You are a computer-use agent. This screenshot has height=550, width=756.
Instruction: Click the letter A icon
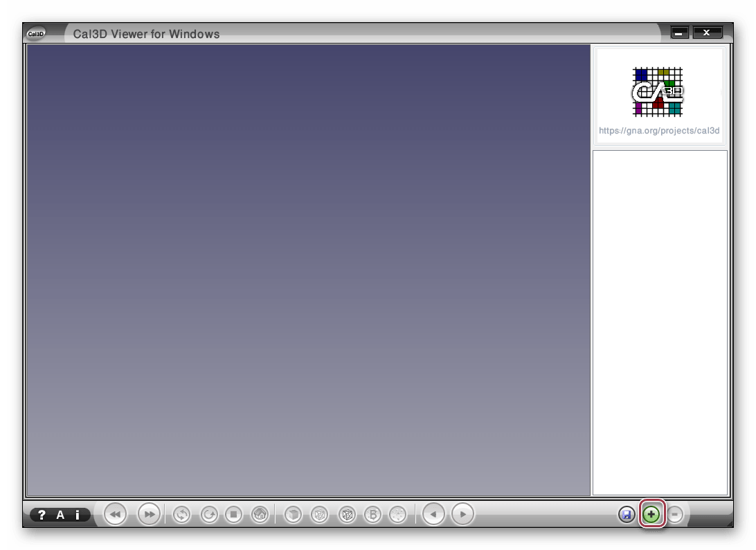coord(60,515)
